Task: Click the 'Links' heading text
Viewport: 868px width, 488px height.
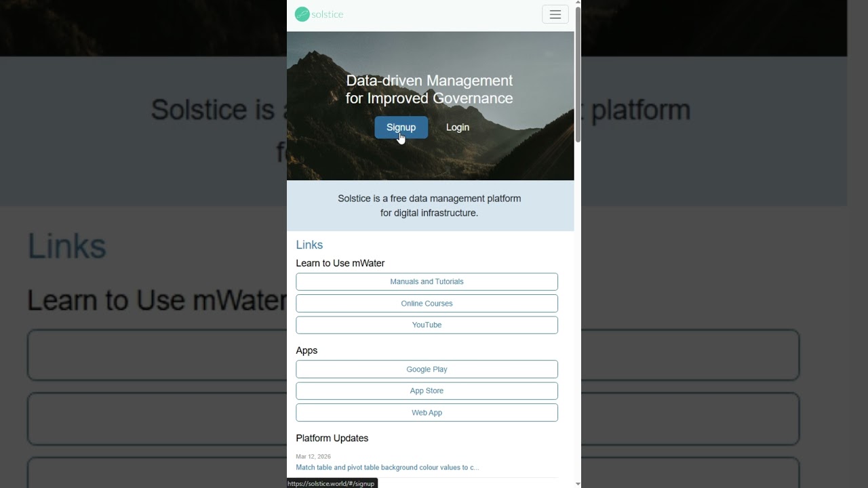Action: tap(309, 245)
